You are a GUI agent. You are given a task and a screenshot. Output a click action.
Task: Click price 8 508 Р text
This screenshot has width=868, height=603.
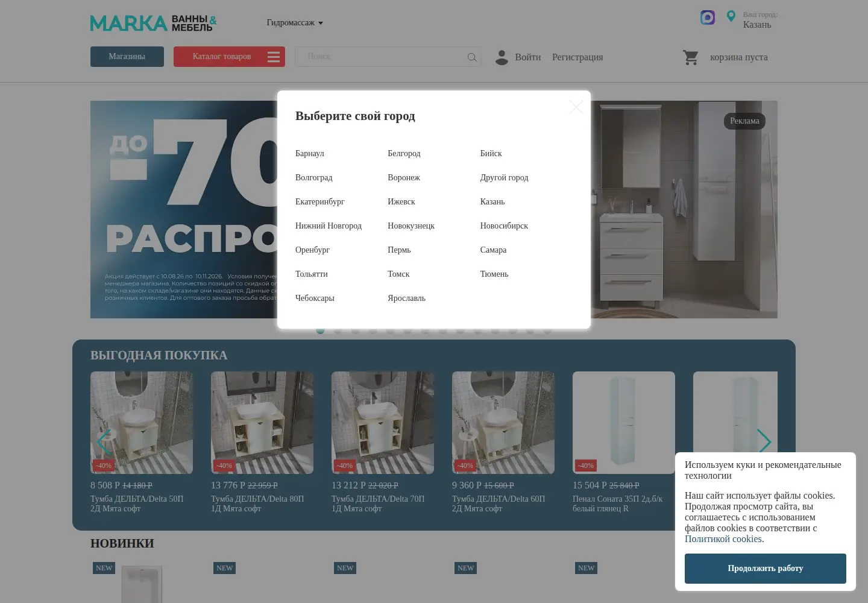105,485
